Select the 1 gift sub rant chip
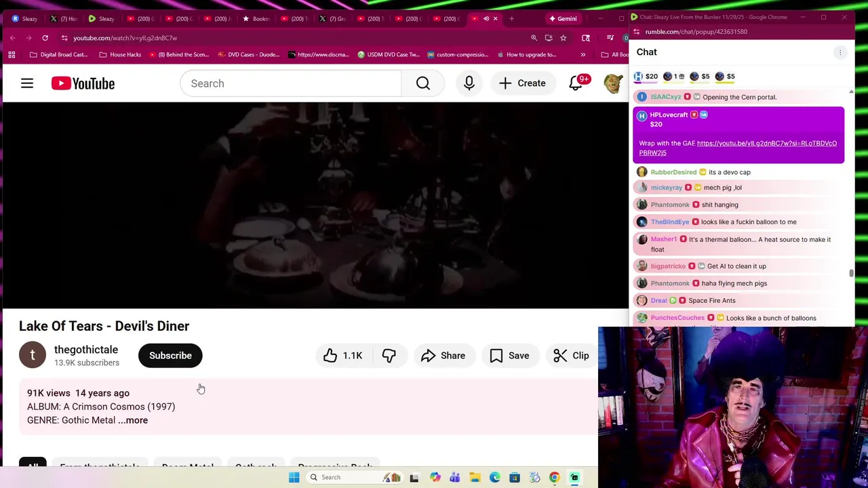This screenshot has width=868, height=488. click(674, 77)
